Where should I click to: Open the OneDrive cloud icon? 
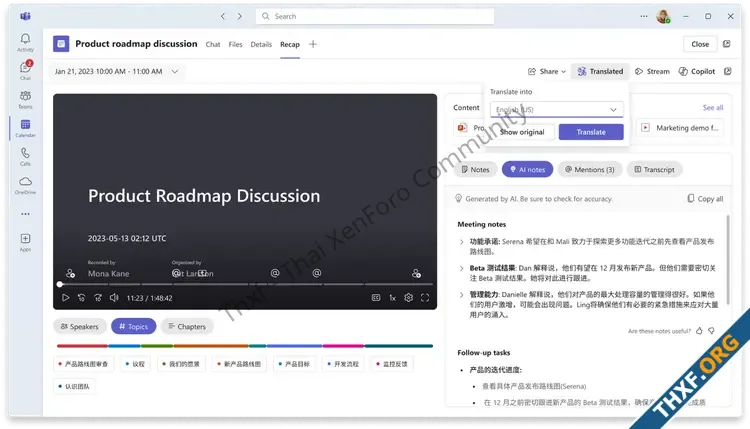(x=25, y=182)
